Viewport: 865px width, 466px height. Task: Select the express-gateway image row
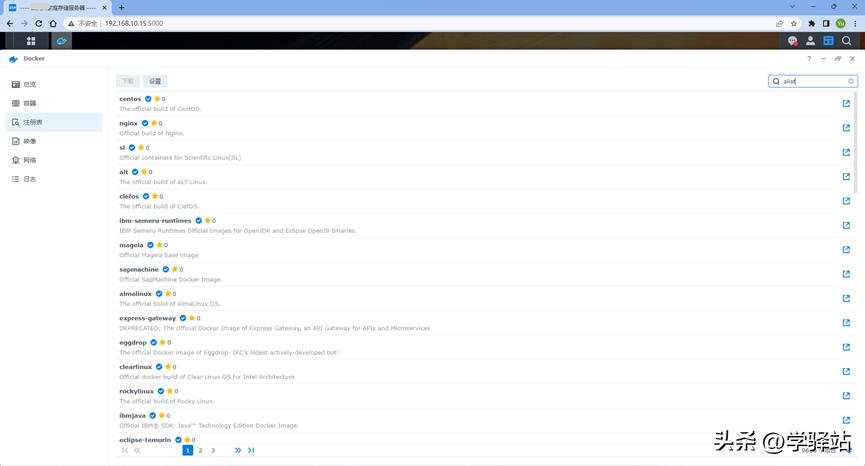click(x=400, y=322)
